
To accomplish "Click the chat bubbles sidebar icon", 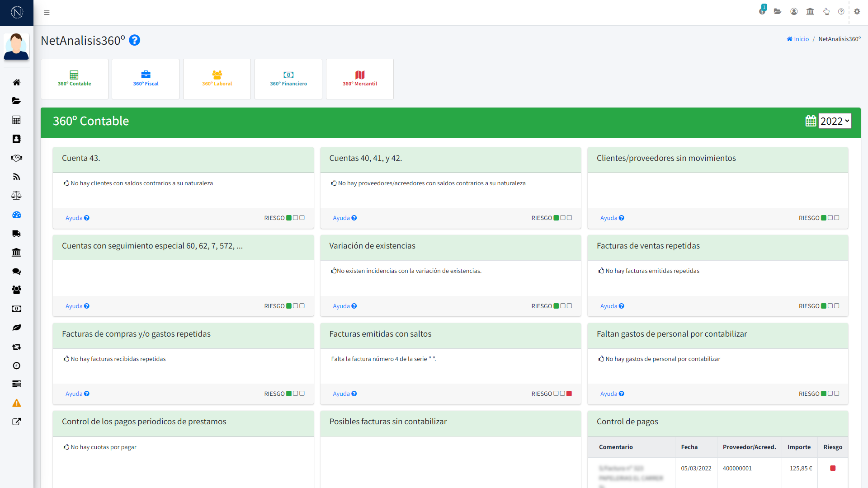I will [16, 271].
